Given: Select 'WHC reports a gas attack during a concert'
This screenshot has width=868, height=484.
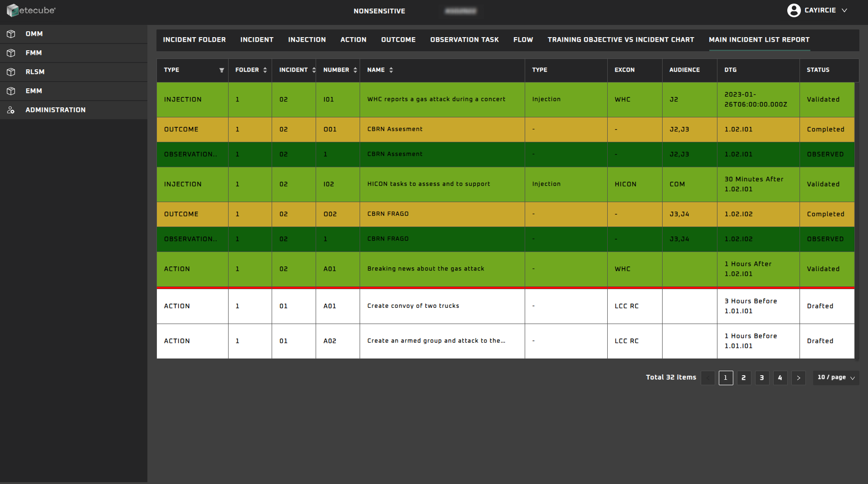Looking at the screenshot, I should click(436, 99).
